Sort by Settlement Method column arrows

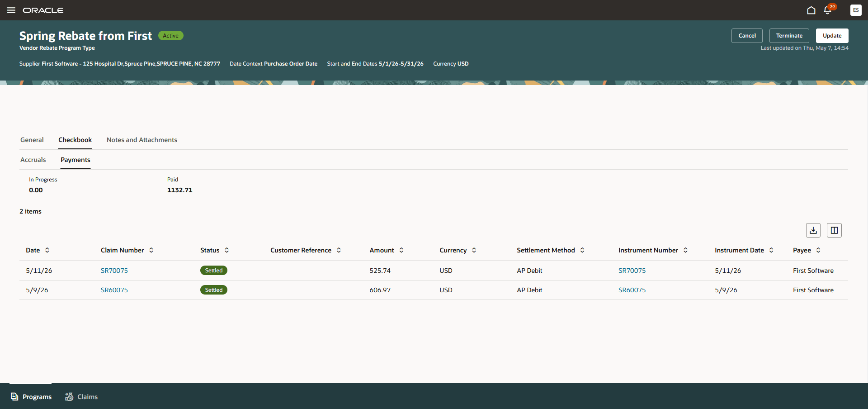click(x=582, y=250)
